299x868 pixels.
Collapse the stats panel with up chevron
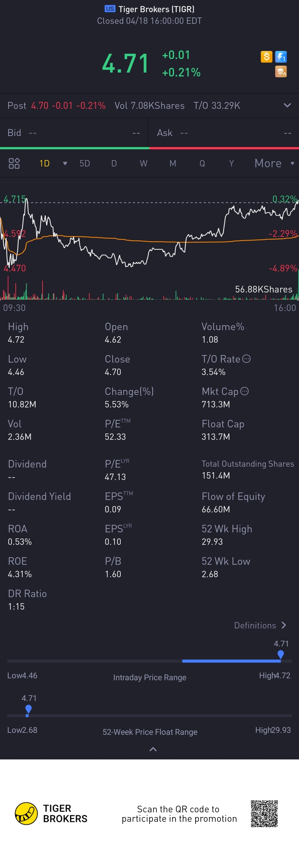[x=153, y=749]
